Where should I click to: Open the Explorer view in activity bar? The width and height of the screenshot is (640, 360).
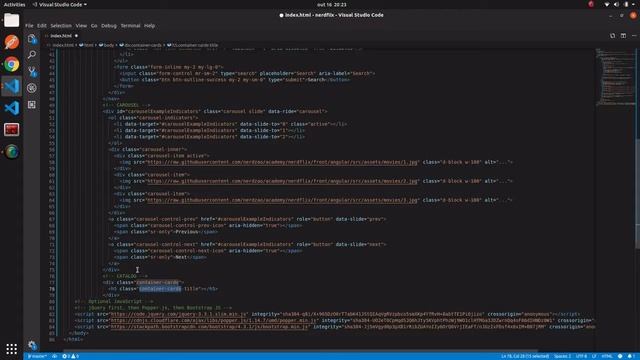pyautogui.click(x=32, y=38)
